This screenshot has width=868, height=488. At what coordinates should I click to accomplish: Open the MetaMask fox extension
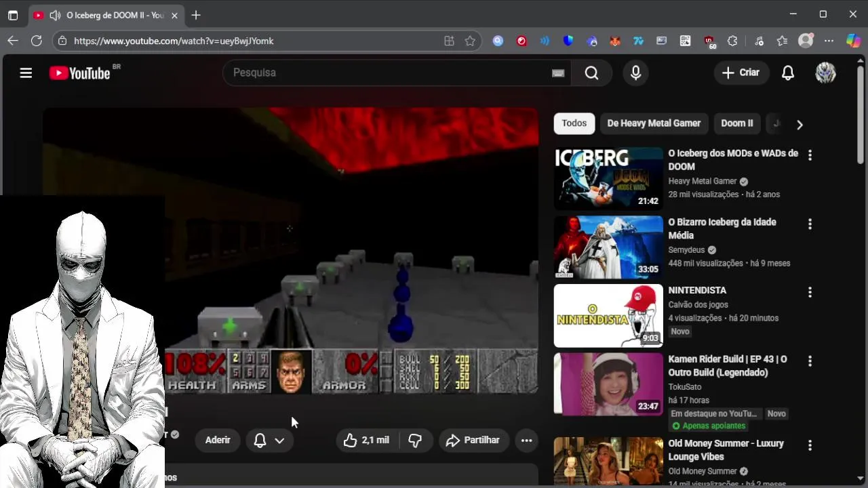coord(615,41)
